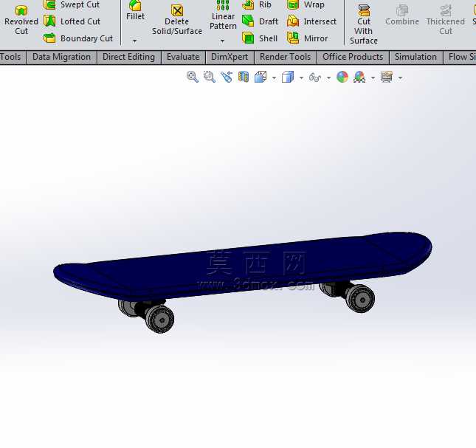
Task: Start a Boundary Cut
Action: (78, 38)
